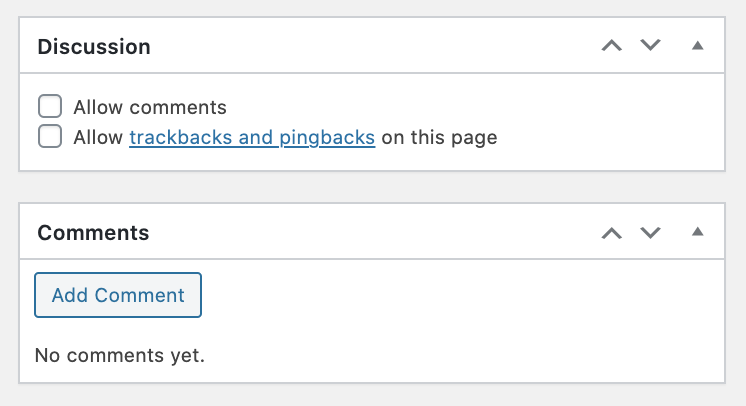Tick the Allow trackbacks and pingbacks checkbox
The height and width of the screenshot is (406, 746).
coord(50,137)
